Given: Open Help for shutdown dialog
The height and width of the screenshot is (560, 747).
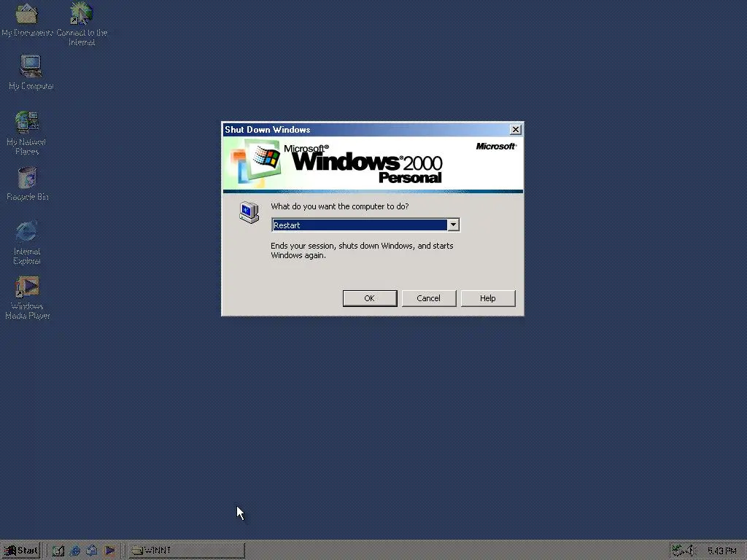Looking at the screenshot, I should (488, 298).
